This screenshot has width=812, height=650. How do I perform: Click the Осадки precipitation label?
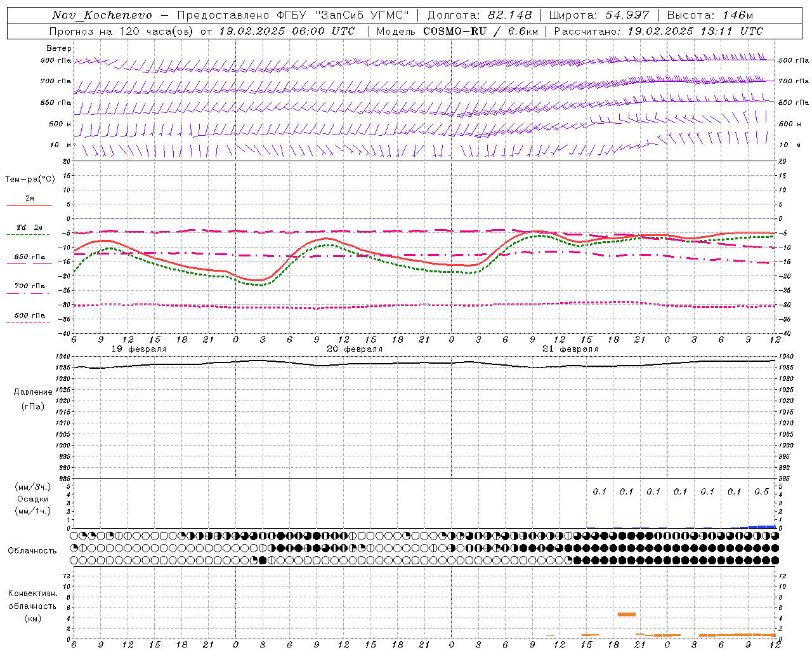click(33, 499)
